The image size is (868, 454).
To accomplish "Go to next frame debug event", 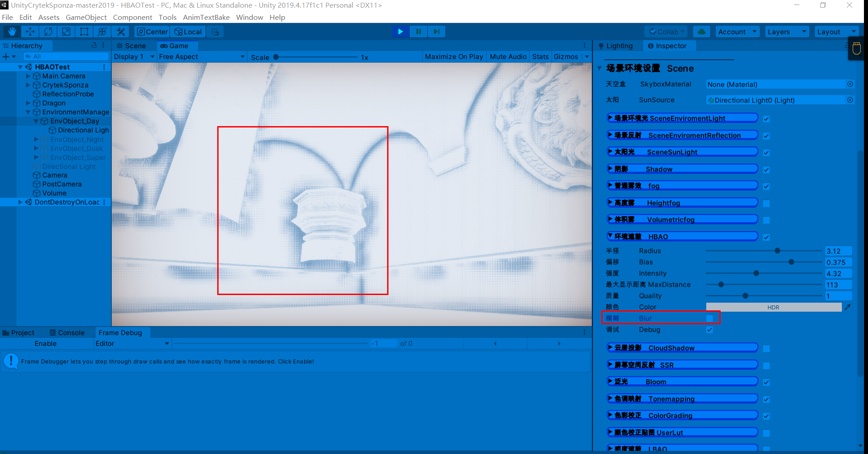I will point(559,343).
